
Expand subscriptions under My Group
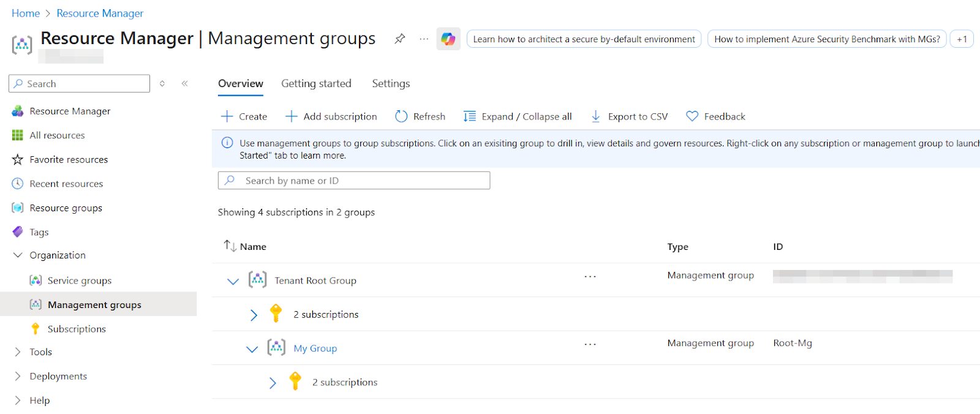pos(273,383)
